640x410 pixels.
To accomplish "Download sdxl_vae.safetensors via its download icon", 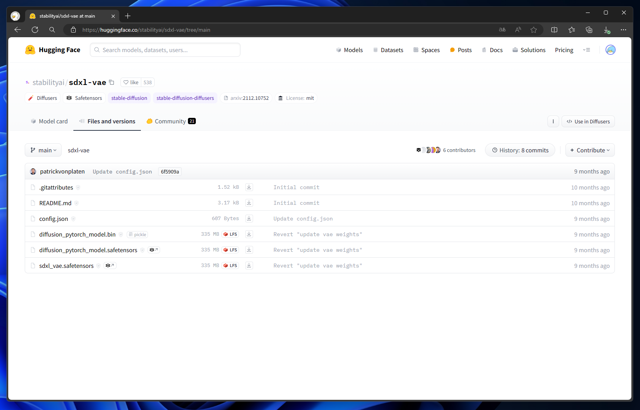I will point(249,266).
